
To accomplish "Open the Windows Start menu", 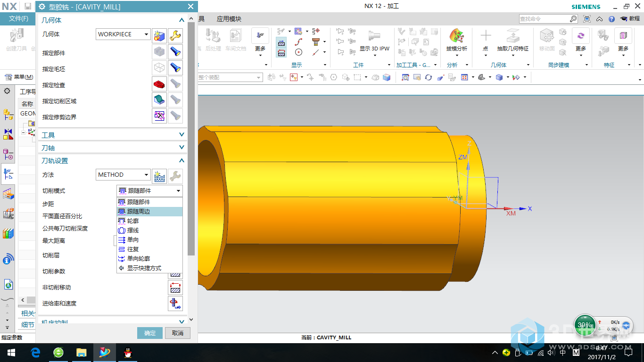I will coord(11,352).
